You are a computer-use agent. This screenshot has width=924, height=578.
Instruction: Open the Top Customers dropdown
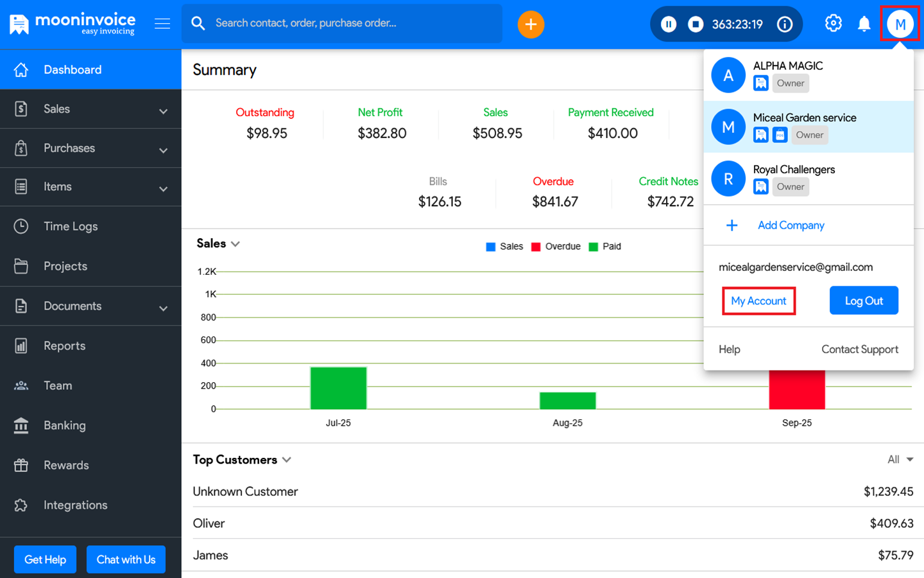(x=242, y=460)
